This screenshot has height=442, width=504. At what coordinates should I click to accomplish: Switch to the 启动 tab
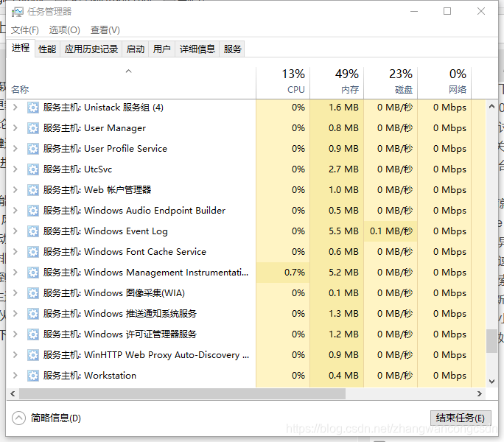[136, 49]
